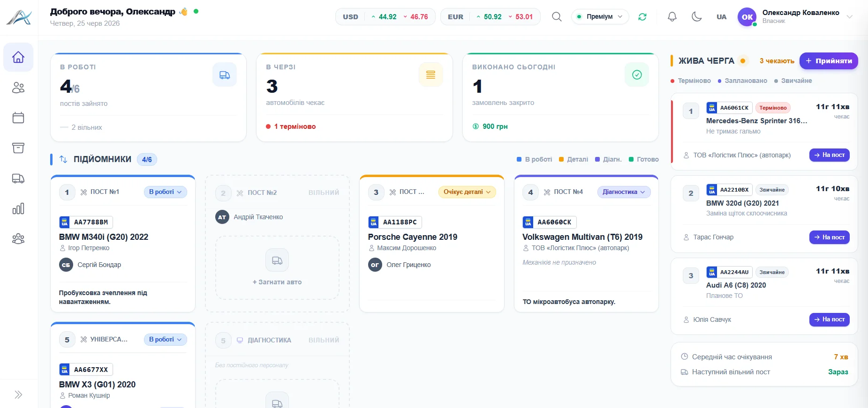Open the clients section (two-person icon)
The image size is (868, 408).
pyautogui.click(x=18, y=88)
